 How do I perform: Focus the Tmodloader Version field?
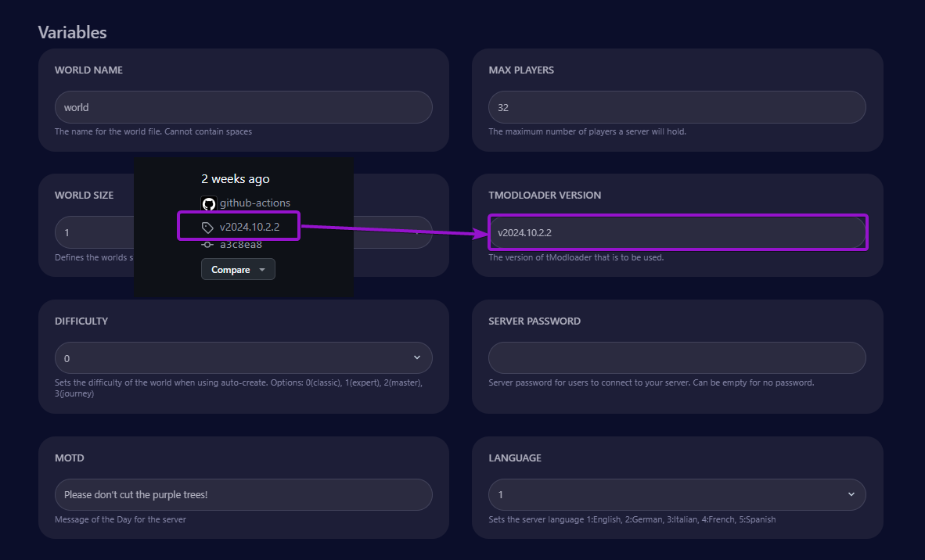click(x=676, y=232)
